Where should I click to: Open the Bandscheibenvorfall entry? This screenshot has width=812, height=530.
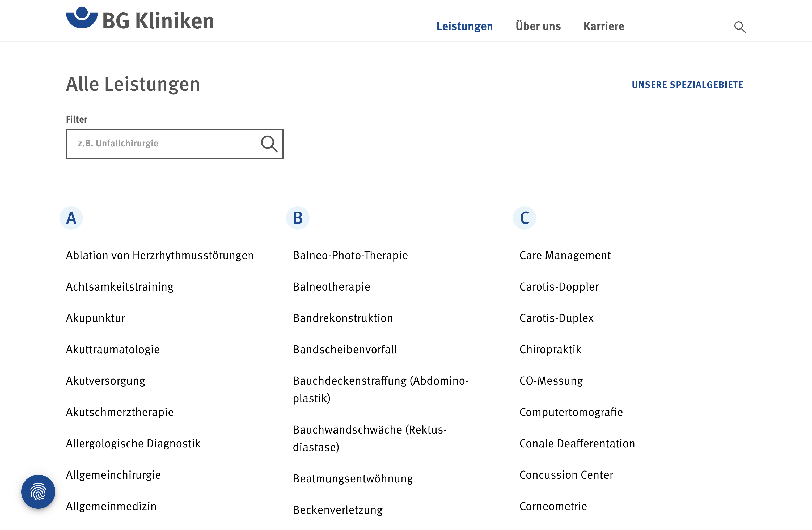[345, 349]
